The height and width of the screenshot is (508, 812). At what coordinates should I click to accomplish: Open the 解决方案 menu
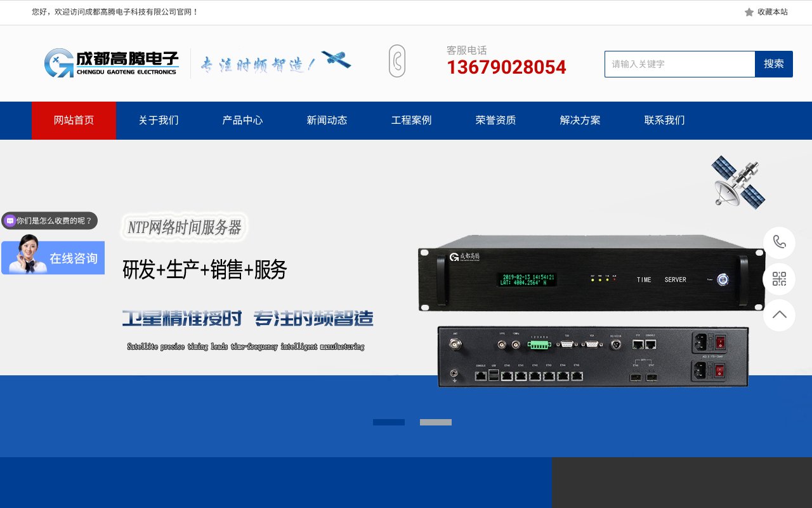click(580, 120)
